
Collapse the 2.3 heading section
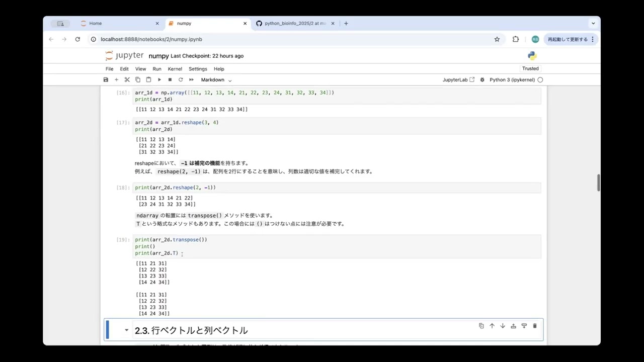(x=126, y=330)
